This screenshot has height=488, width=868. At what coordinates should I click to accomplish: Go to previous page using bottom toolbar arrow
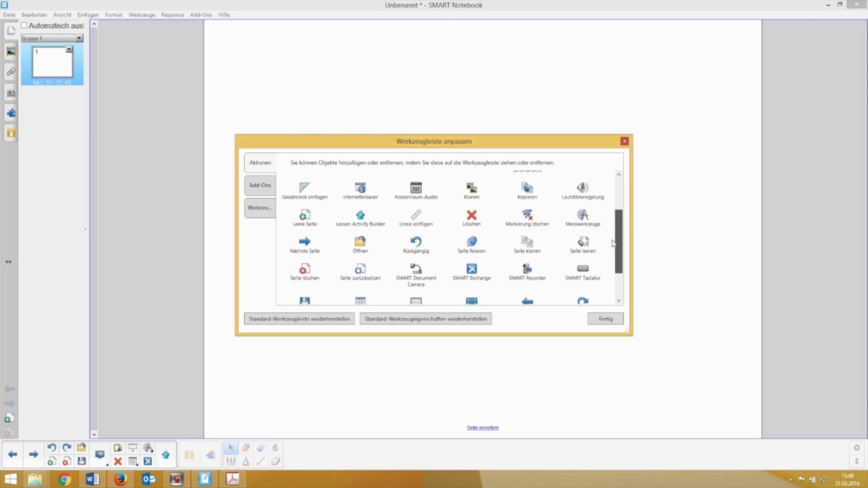coord(12,454)
